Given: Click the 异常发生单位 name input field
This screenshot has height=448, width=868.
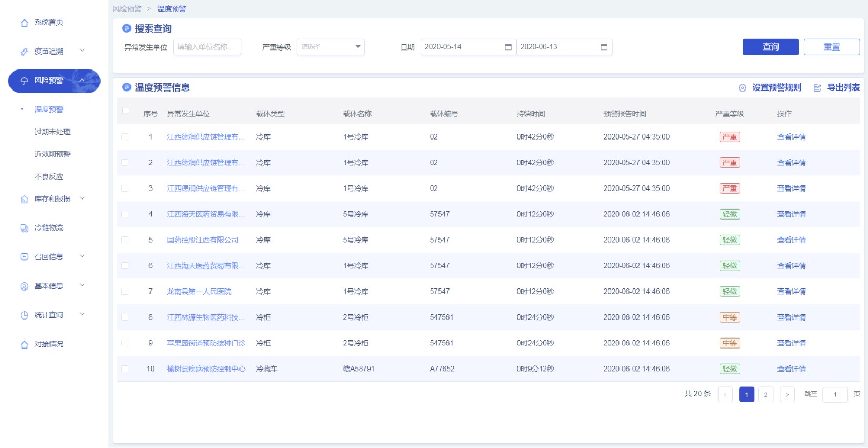Looking at the screenshot, I should pyautogui.click(x=207, y=47).
